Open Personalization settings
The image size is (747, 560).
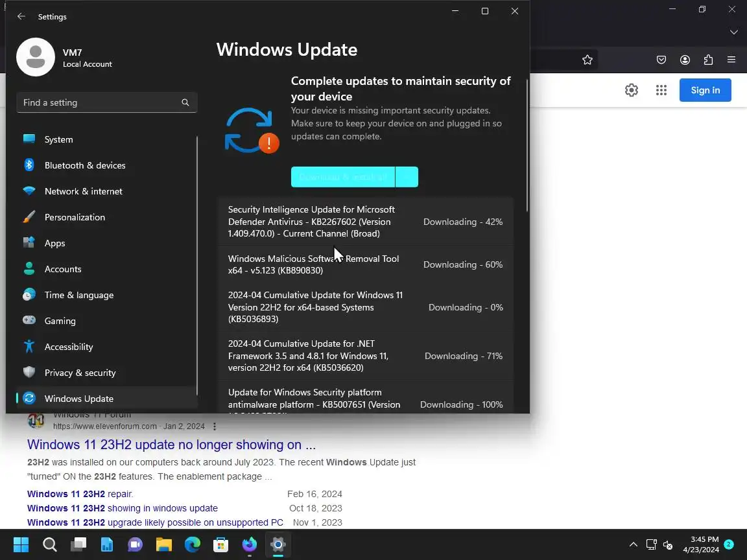point(107,217)
